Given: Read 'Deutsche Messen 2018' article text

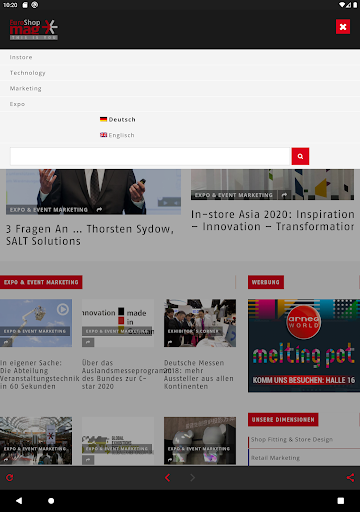Looking at the screenshot, I should (x=199, y=375).
